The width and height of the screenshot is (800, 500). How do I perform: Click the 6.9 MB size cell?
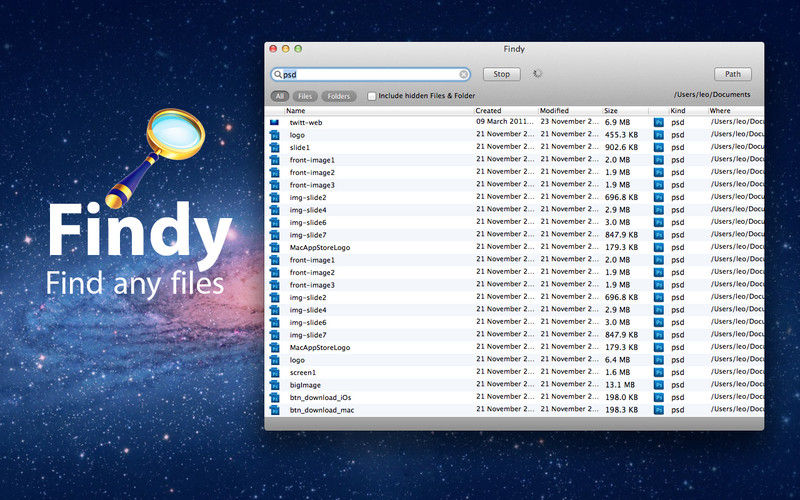pyautogui.click(x=617, y=122)
